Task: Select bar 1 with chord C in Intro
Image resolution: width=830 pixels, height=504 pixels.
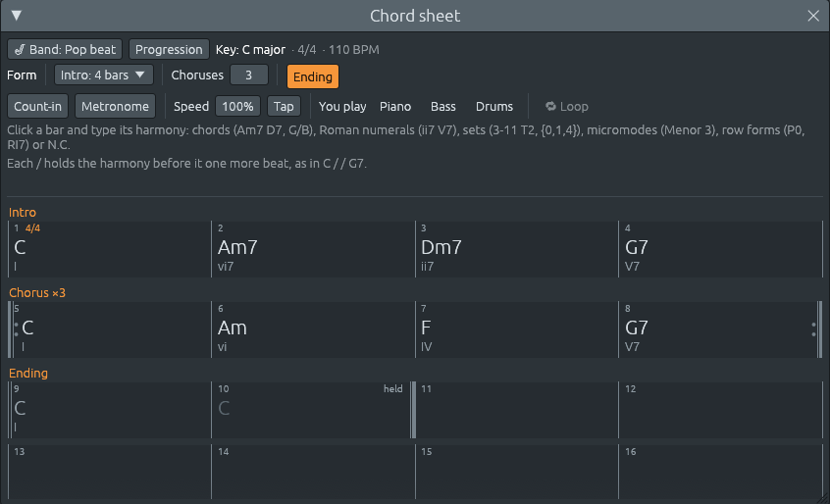Action: point(110,249)
